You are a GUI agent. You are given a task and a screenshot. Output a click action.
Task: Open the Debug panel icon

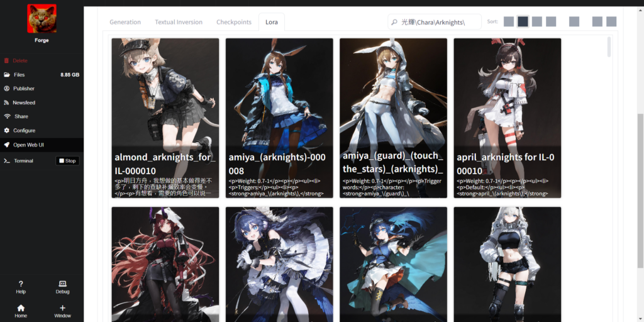tap(62, 284)
